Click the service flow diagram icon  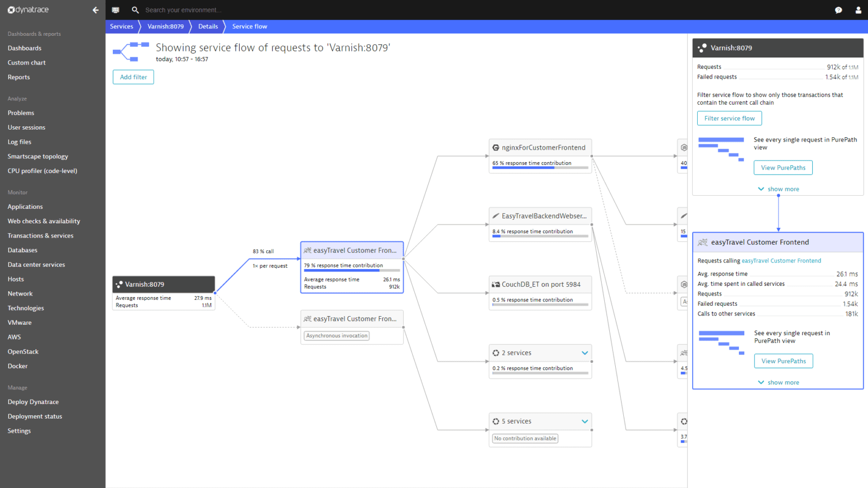pos(131,52)
